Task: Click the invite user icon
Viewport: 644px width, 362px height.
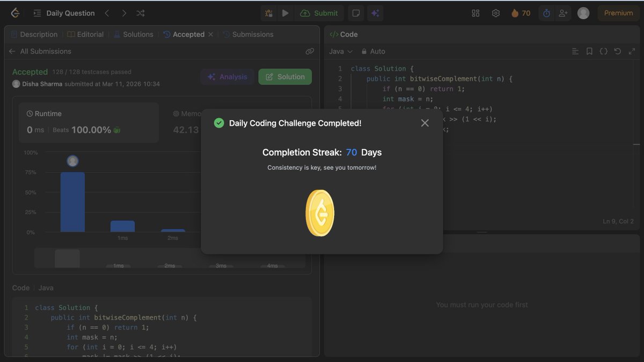Action: pyautogui.click(x=563, y=13)
